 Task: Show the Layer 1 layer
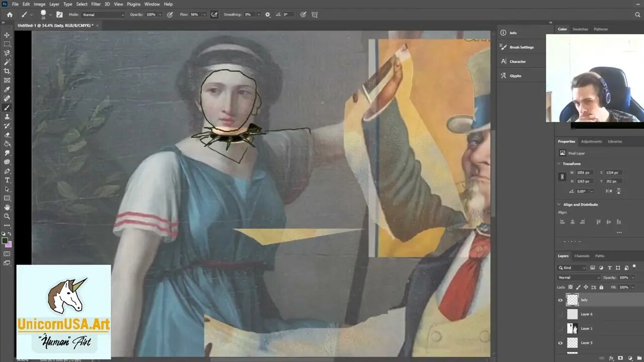coord(560,328)
